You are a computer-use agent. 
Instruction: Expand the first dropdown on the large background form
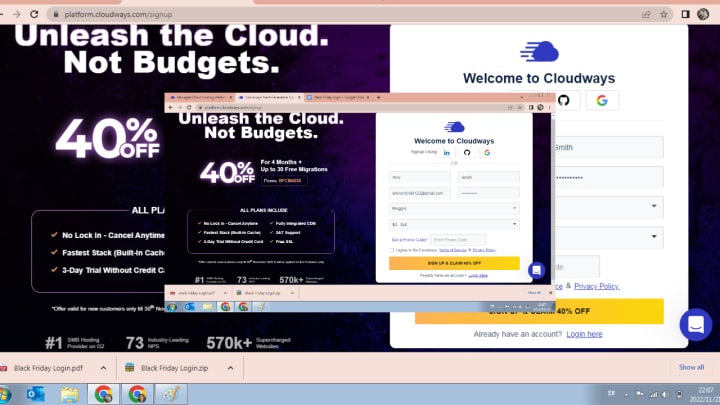pyautogui.click(x=654, y=206)
